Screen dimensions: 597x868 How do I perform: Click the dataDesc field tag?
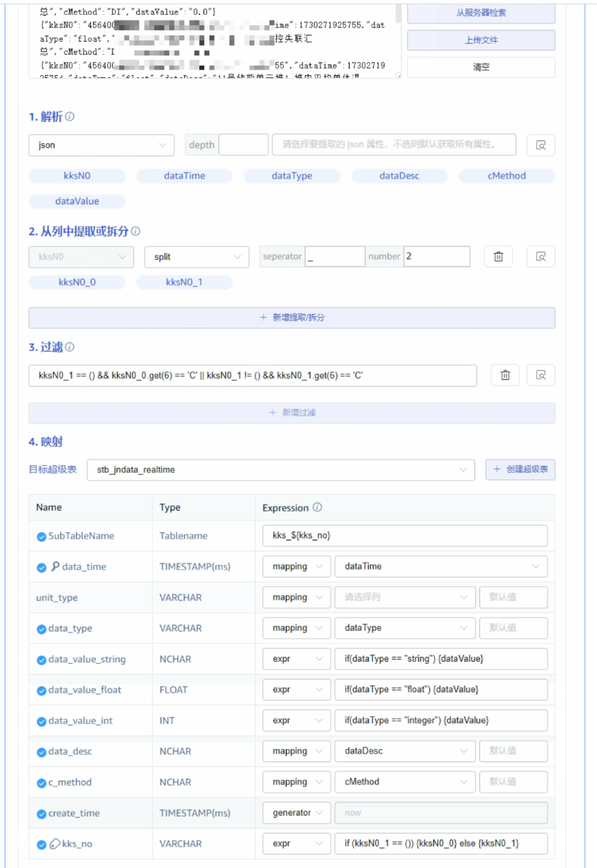coord(399,176)
